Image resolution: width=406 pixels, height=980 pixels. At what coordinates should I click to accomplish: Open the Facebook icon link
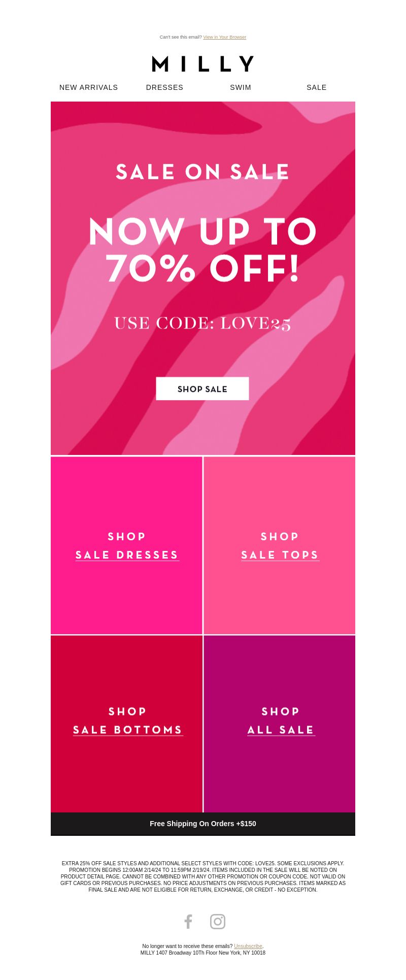pos(188,922)
